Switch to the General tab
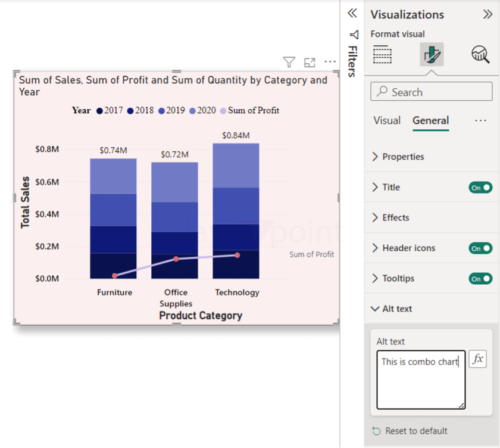Image resolution: width=500 pixels, height=448 pixels. pyautogui.click(x=430, y=120)
